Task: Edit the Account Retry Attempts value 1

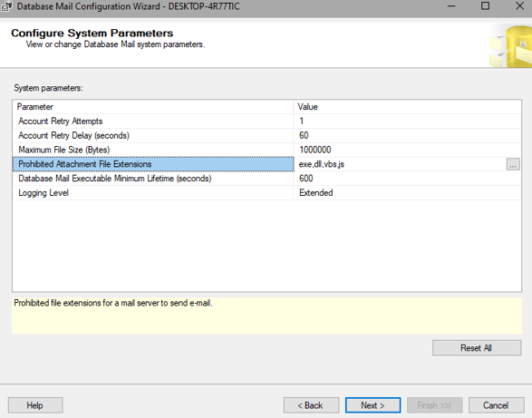Action: [x=408, y=122]
